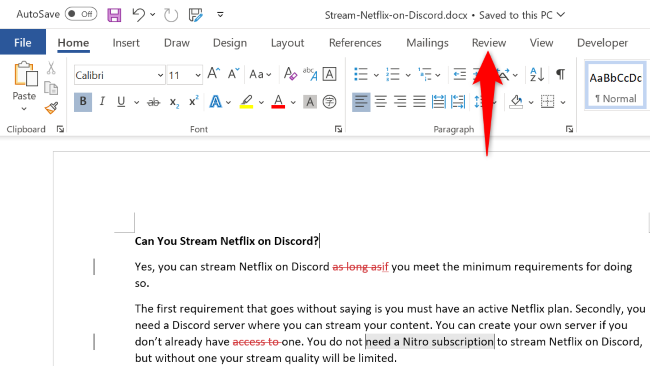Open the Paste options arrow
This screenshot has height=366, width=650.
coord(24,109)
